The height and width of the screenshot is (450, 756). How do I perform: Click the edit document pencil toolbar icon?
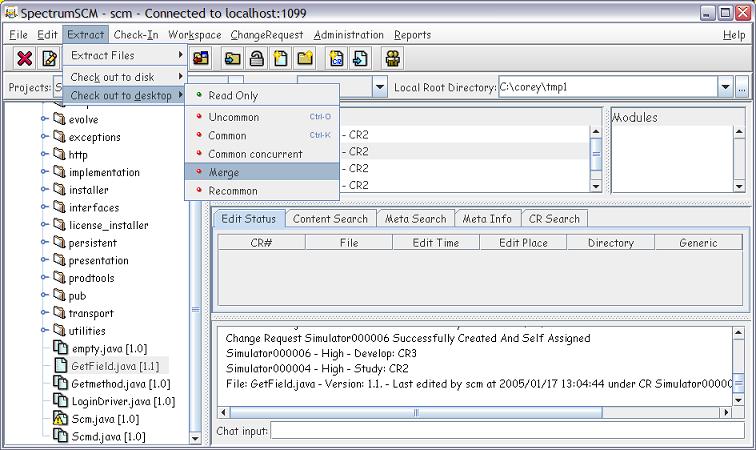[49, 58]
